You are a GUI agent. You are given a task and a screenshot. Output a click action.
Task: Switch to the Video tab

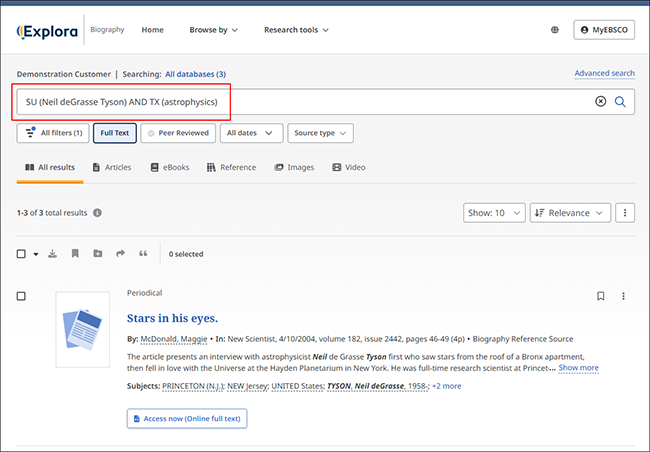tap(349, 168)
